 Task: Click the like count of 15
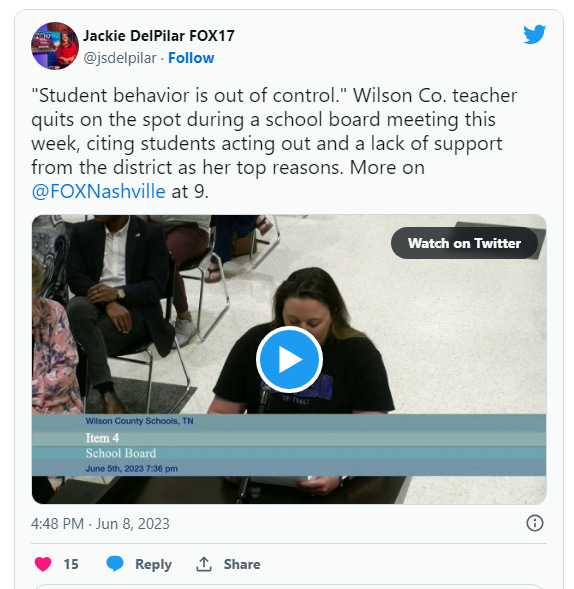pyautogui.click(x=71, y=564)
